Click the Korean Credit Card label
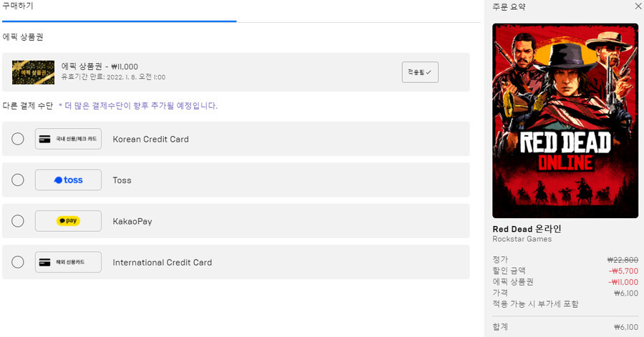This screenshot has width=644, height=337. [151, 139]
